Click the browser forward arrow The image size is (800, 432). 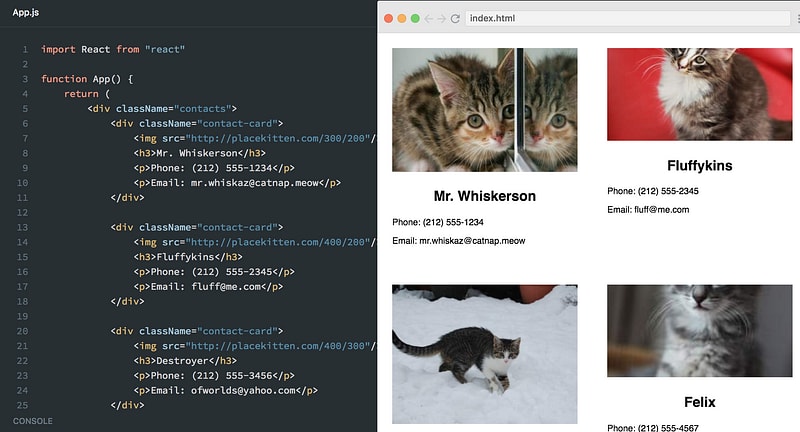pyautogui.click(x=441, y=18)
